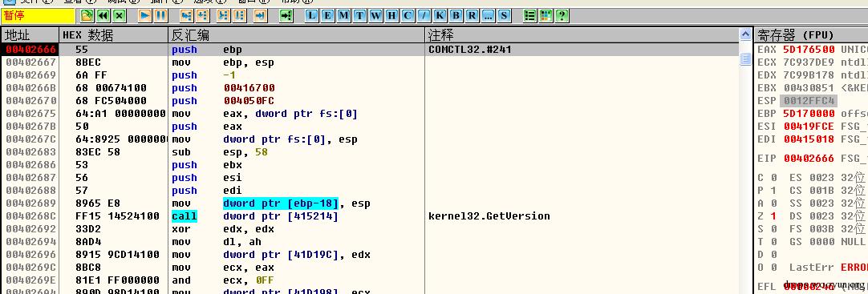
Task: Click the 注释 column header
Action: [x=582, y=35]
